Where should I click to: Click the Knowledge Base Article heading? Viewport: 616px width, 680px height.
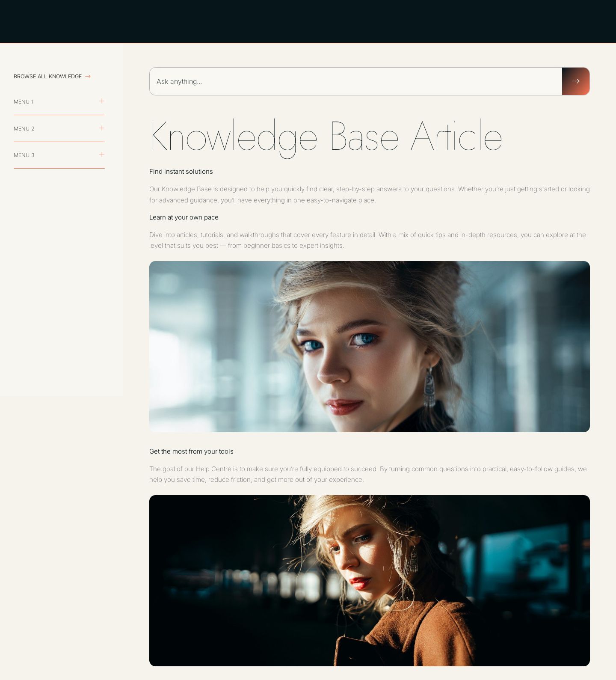pyautogui.click(x=326, y=137)
